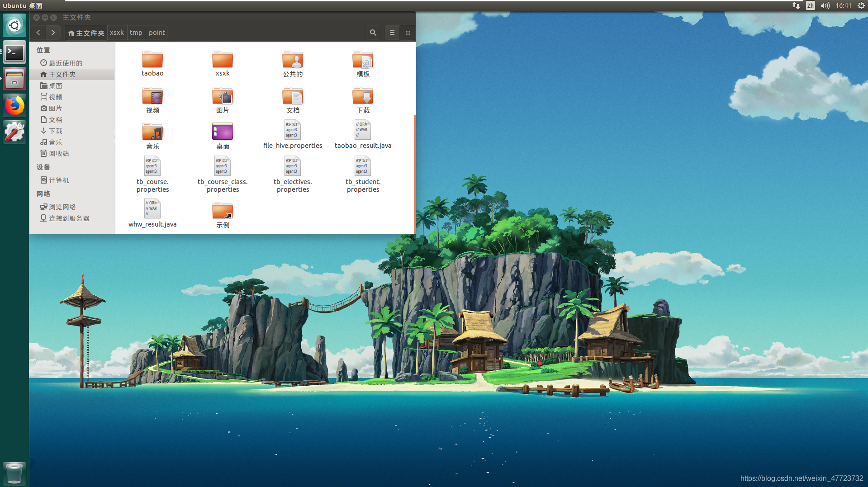
Task: Select 桌面 in sidebar
Action: point(72,85)
